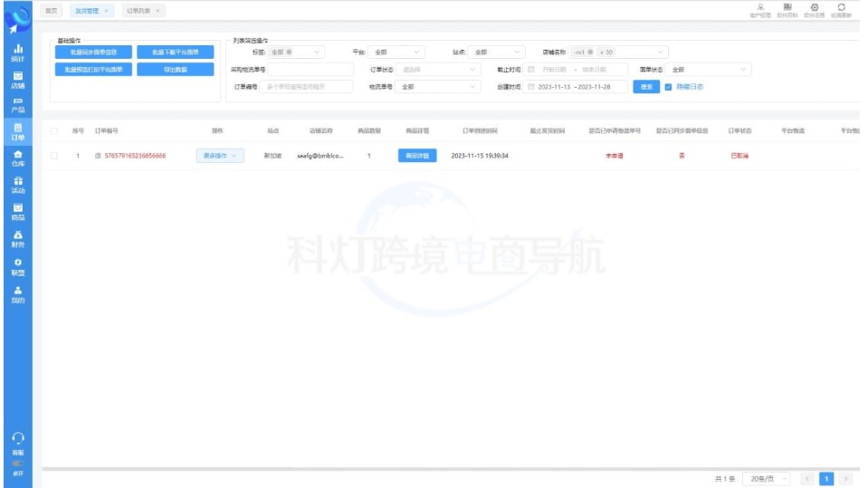Click order number 576579165236856666
868x488 pixels.
click(135, 156)
